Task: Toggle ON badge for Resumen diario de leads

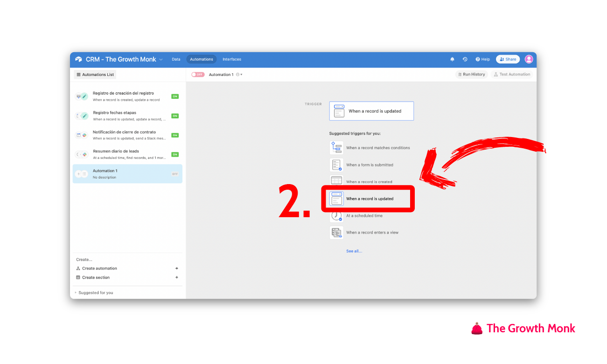Action: [x=175, y=154]
